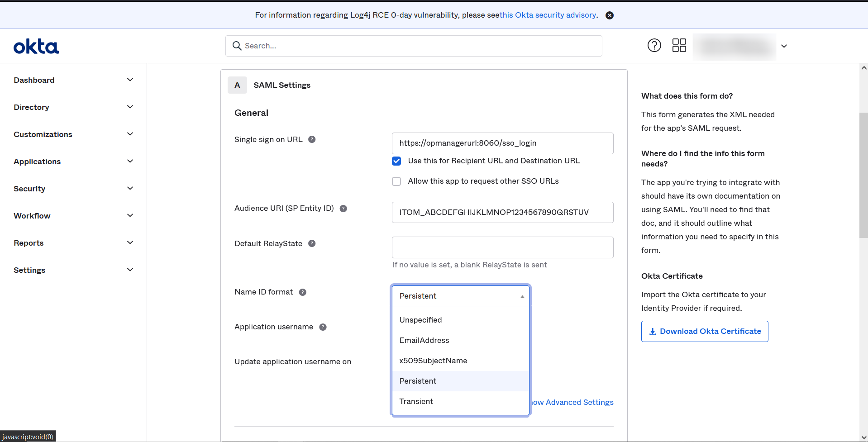The height and width of the screenshot is (442, 868).
Task: Click the Default RelayState input field
Action: click(502, 247)
